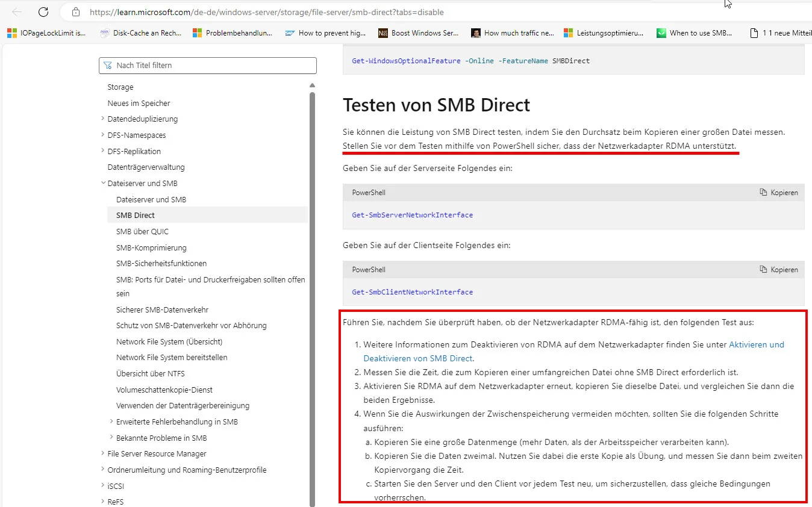Open Schutz von SMB-Datenverkehr vor Abhörung
Image resolution: width=812 pixels, height=507 pixels.
[191, 325]
